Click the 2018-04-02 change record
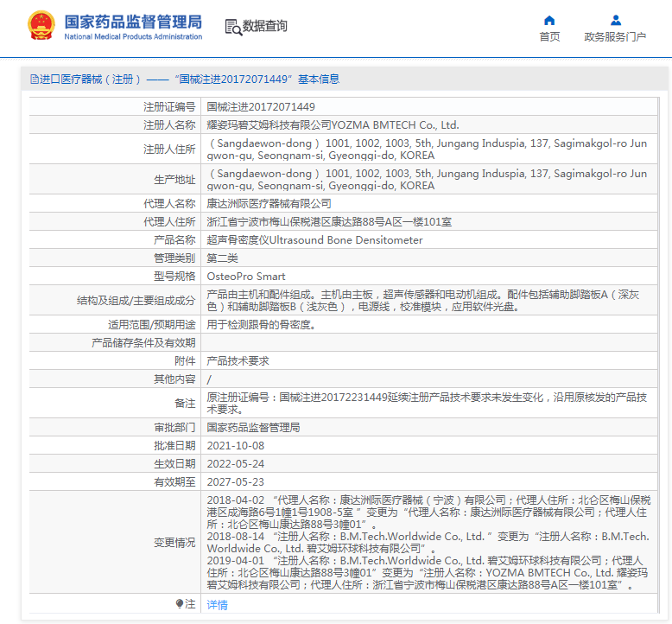Viewport: 672px width, 624px height. coord(428,512)
